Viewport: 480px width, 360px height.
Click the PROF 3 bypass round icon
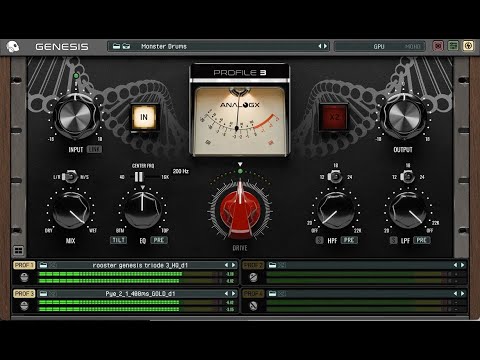click(24, 306)
